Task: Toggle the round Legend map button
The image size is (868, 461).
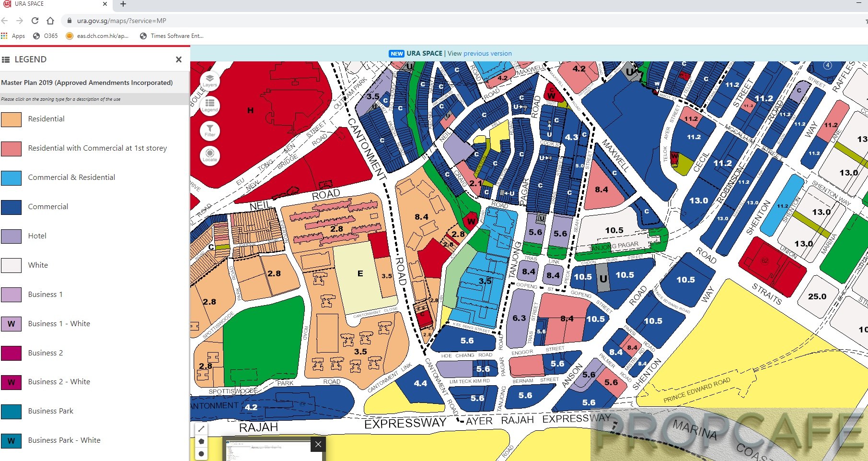Action: [209, 105]
